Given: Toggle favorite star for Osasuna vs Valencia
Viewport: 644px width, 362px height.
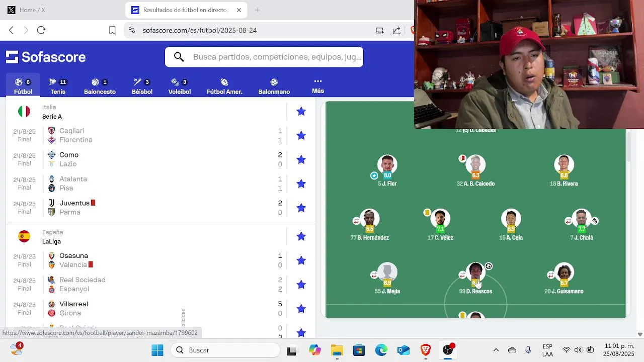Looking at the screenshot, I should [301, 260].
